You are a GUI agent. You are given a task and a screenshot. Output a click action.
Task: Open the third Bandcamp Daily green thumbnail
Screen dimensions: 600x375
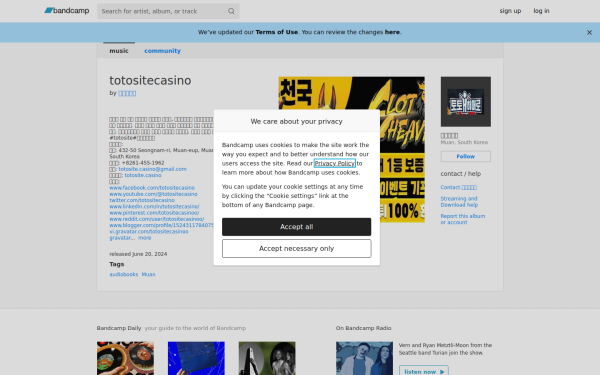[x=267, y=358]
